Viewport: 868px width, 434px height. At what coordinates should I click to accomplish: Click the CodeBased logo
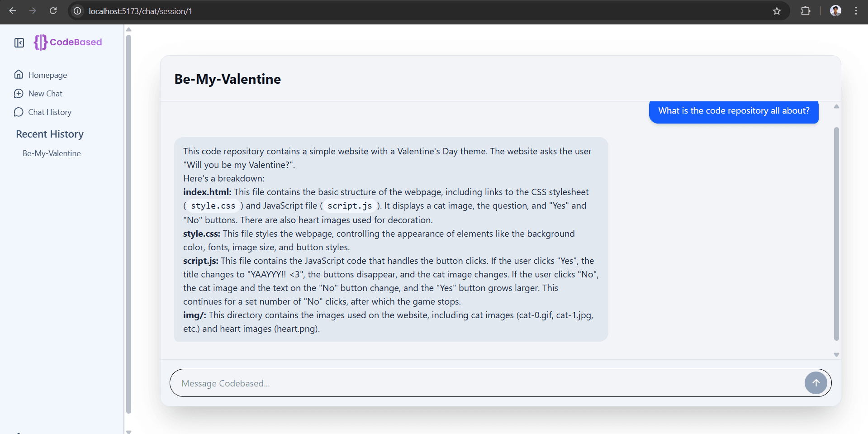pos(67,42)
